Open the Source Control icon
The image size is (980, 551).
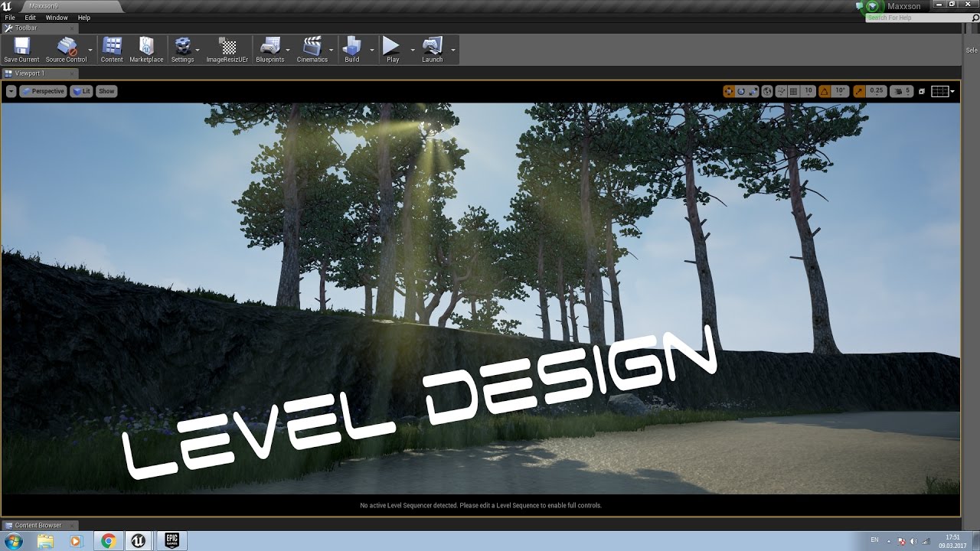[x=66, y=50]
